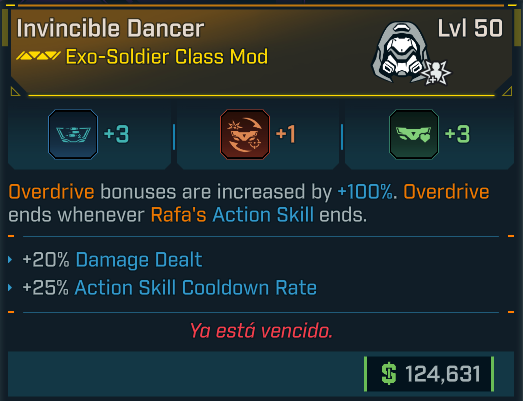The height and width of the screenshot is (401, 523).
Task: Select the red skill icon with +1
Action: pos(245,134)
